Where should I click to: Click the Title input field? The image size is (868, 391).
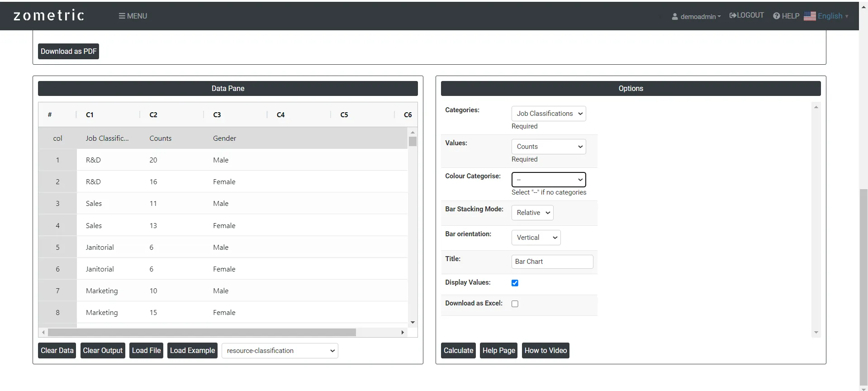click(552, 262)
